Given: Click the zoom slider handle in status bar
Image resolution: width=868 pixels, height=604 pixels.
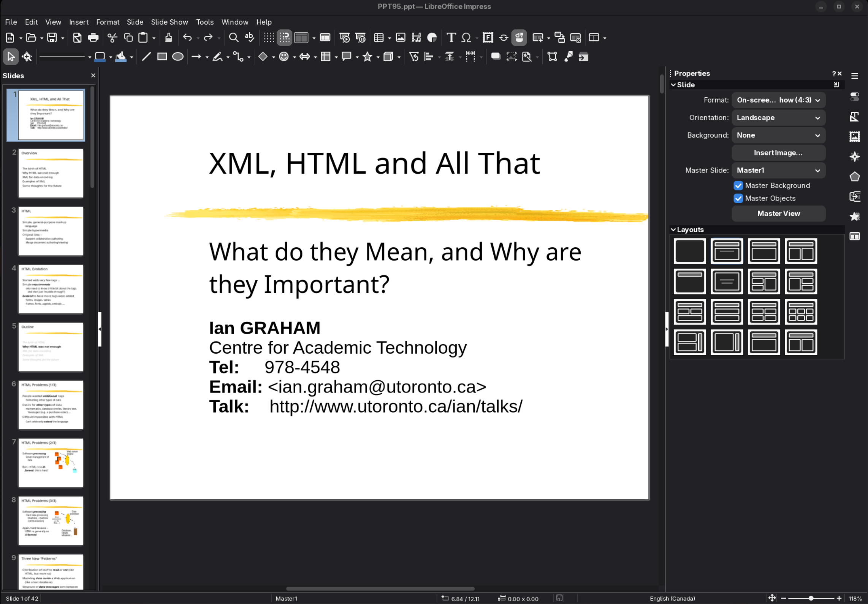Looking at the screenshot, I should [811, 598].
